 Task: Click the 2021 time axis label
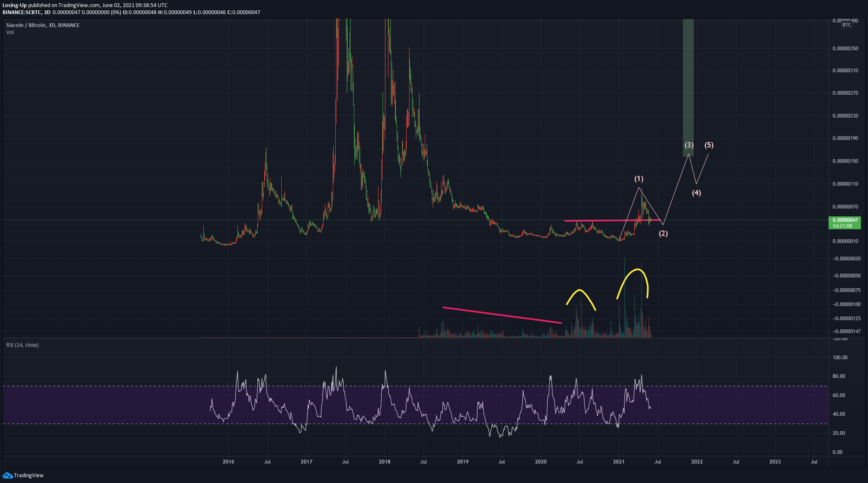[619, 461]
